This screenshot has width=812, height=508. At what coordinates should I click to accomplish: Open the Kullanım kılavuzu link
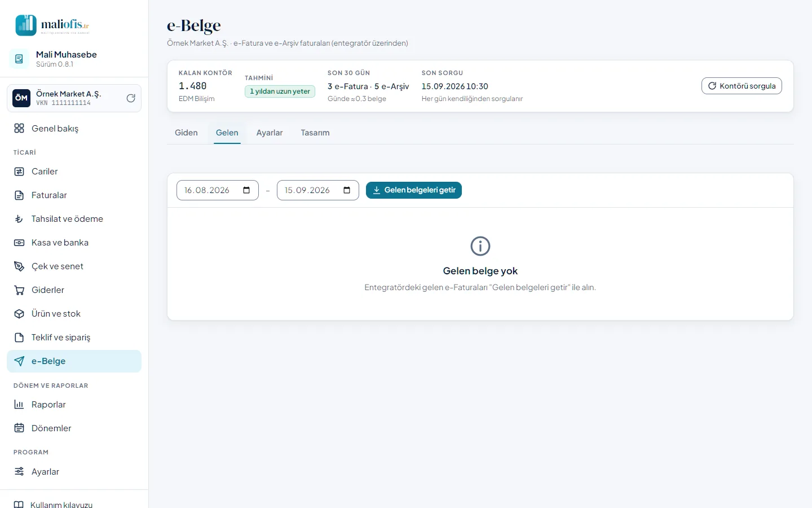pyautogui.click(x=61, y=505)
